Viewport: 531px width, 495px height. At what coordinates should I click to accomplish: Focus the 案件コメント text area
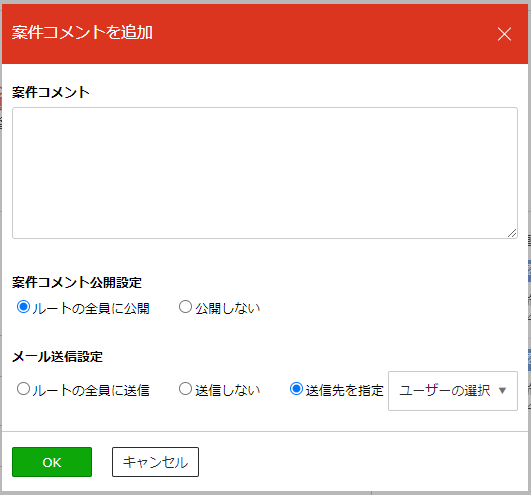click(265, 173)
